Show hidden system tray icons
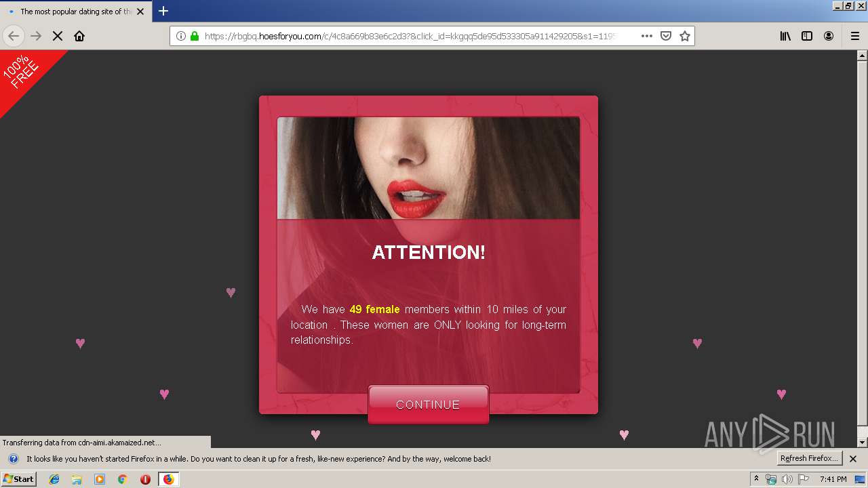The height and width of the screenshot is (488, 868). point(756,479)
